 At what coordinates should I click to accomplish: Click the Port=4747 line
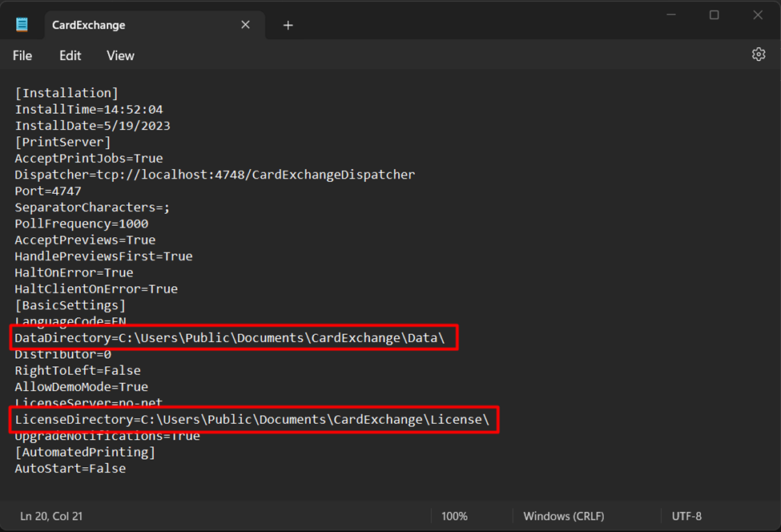point(48,191)
